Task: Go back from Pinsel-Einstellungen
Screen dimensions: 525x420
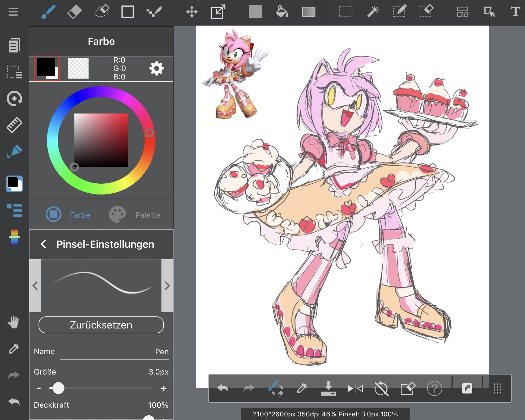Action: [x=44, y=244]
